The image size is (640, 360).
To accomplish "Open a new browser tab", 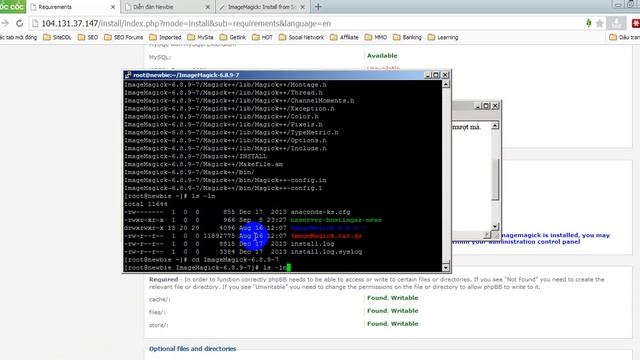I will [x=318, y=7].
